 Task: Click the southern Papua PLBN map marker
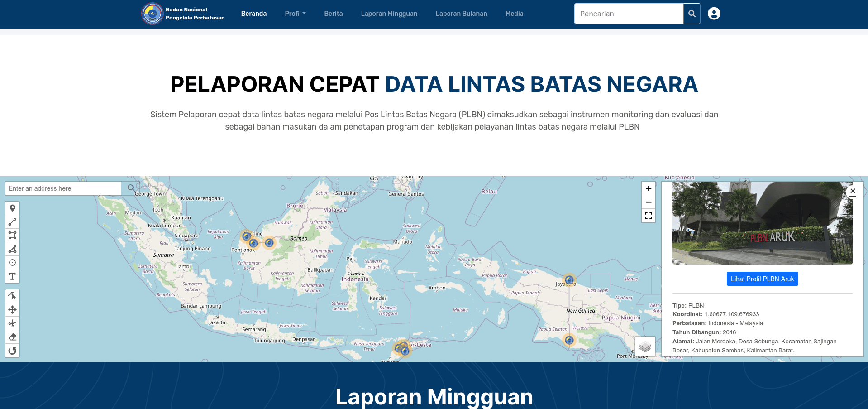coord(569,340)
